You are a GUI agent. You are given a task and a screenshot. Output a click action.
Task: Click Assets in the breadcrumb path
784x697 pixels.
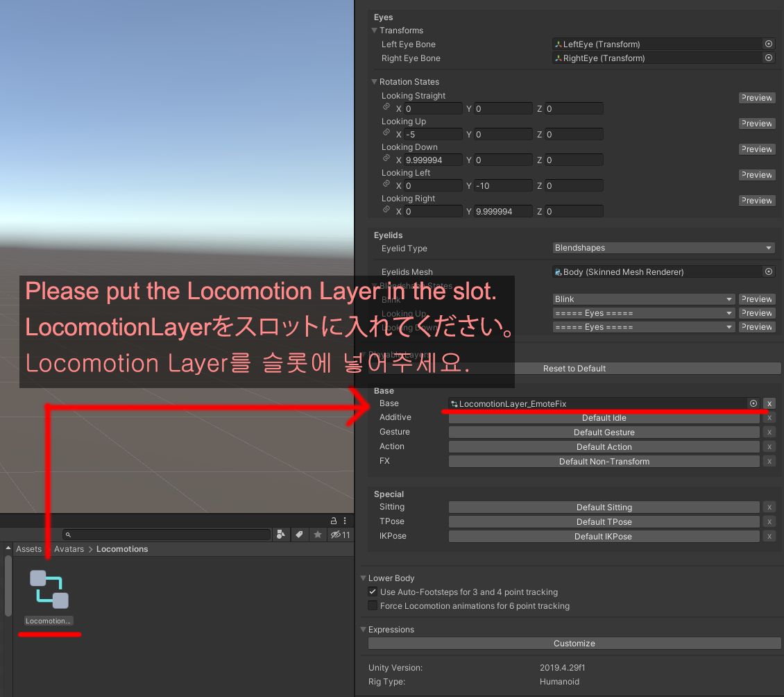[x=28, y=548]
